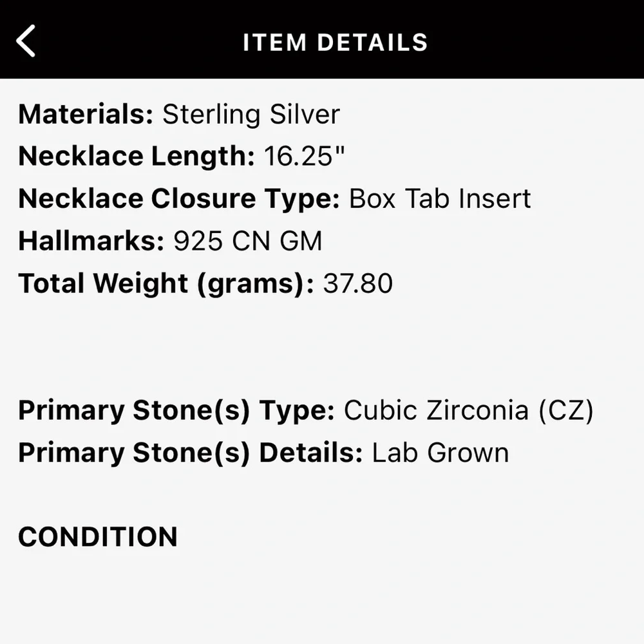Image resolution: width=644 pixels, height=644 pixels.
Task: Click the 16.25" measurement value
Action: [x=305, y=156]
